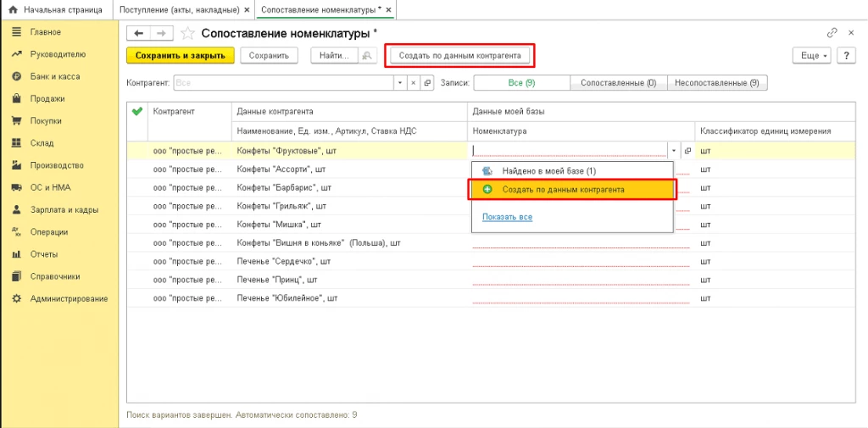Open the Контрагент field's open-form icon
This screenshot has height=428, width=868.
(x=427, y=82)
